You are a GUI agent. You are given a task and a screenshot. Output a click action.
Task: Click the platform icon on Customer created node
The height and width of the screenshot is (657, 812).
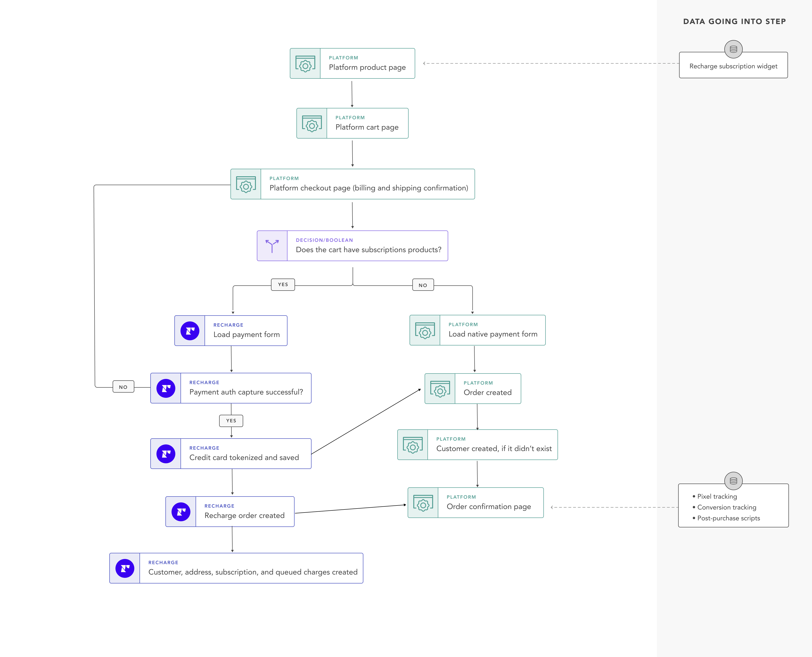point(412,445)
